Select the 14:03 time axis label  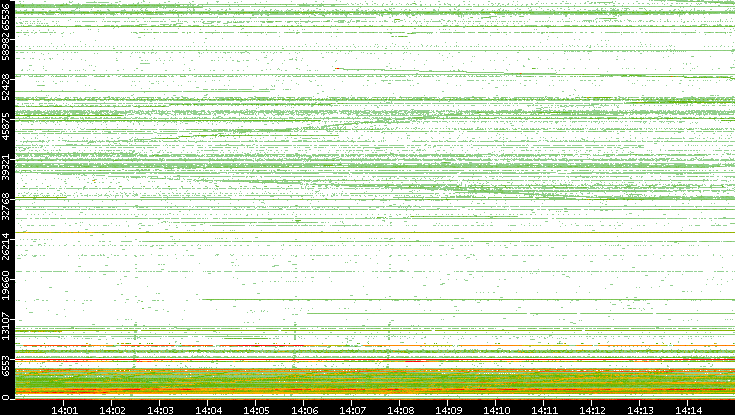point(160,410)
